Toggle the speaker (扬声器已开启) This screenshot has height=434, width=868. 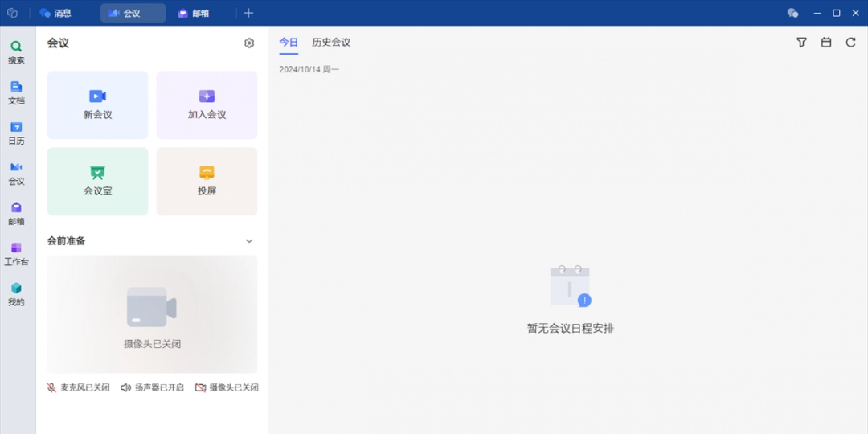click(152, 387)
